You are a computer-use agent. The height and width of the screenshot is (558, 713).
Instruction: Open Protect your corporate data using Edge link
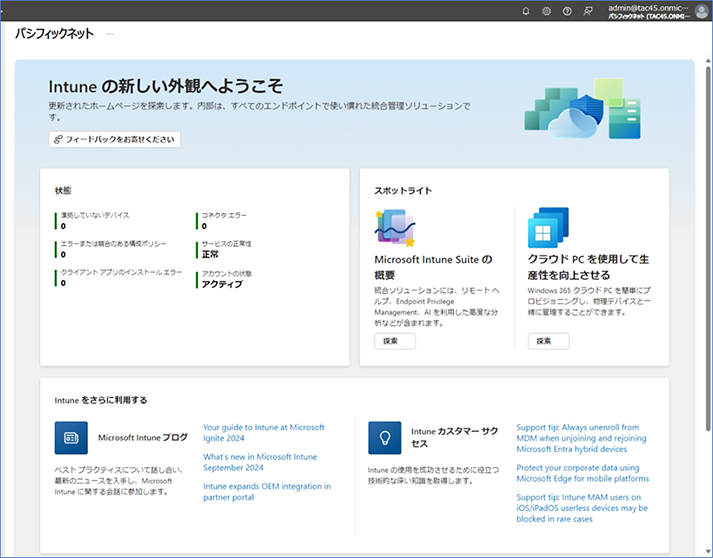point(582,473)
